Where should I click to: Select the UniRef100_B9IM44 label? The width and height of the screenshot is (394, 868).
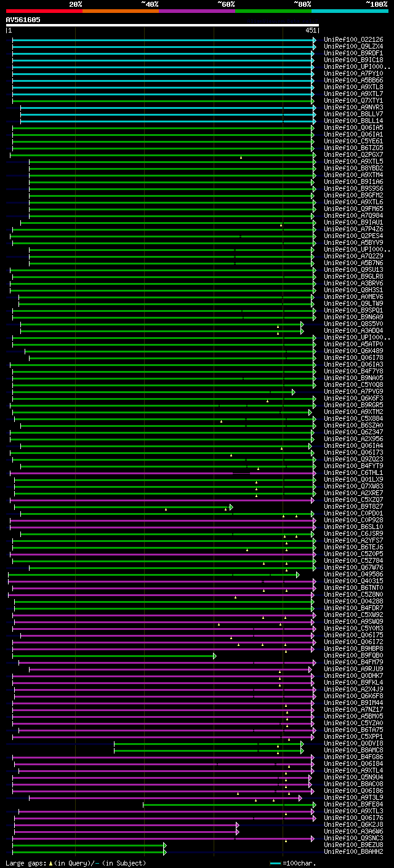tap(353, 703)
